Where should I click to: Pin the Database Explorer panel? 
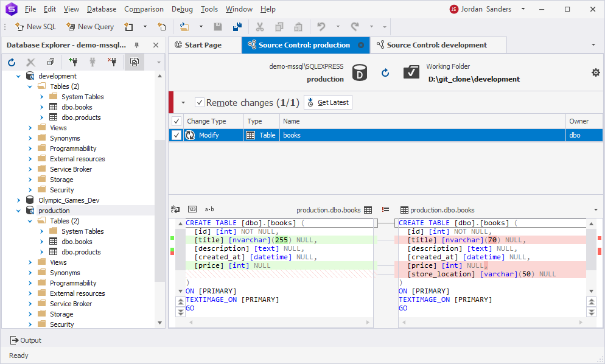click(x=136, y=45)
